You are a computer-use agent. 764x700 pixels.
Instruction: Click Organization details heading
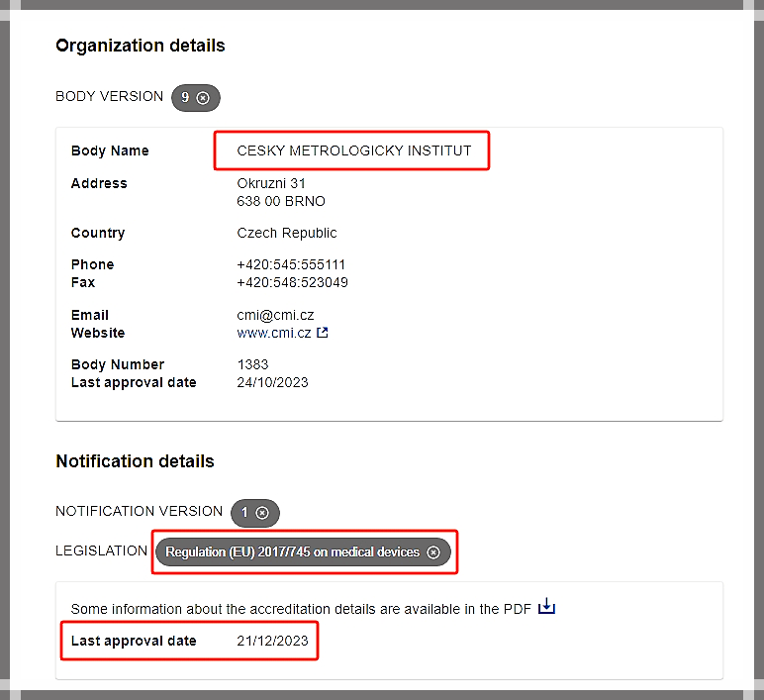(x=141, y=46)
